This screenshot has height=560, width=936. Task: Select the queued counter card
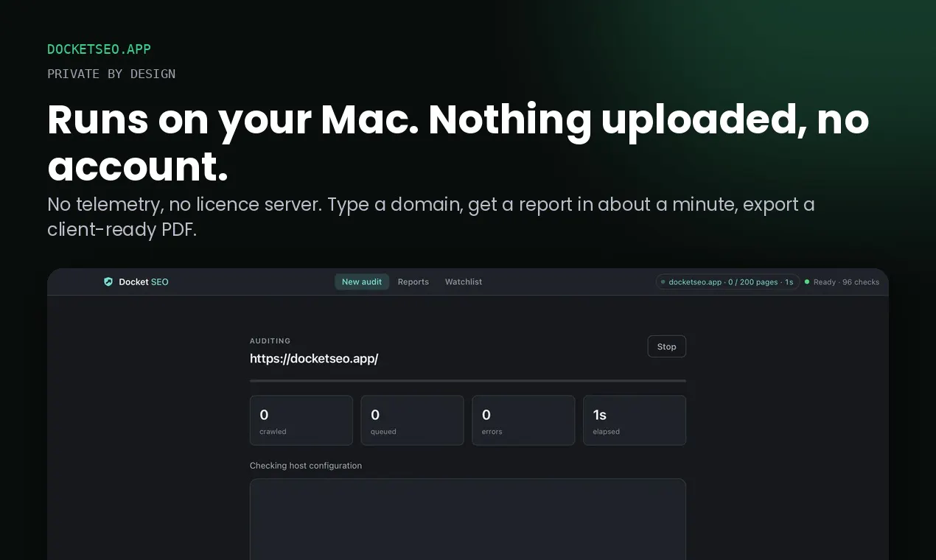click(x=412, y=420)
